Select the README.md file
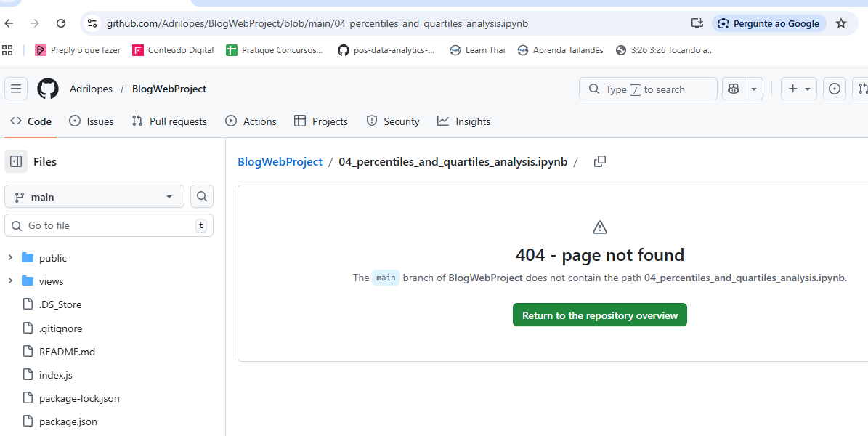Screen dimensions: 868x436 (66, 351)
